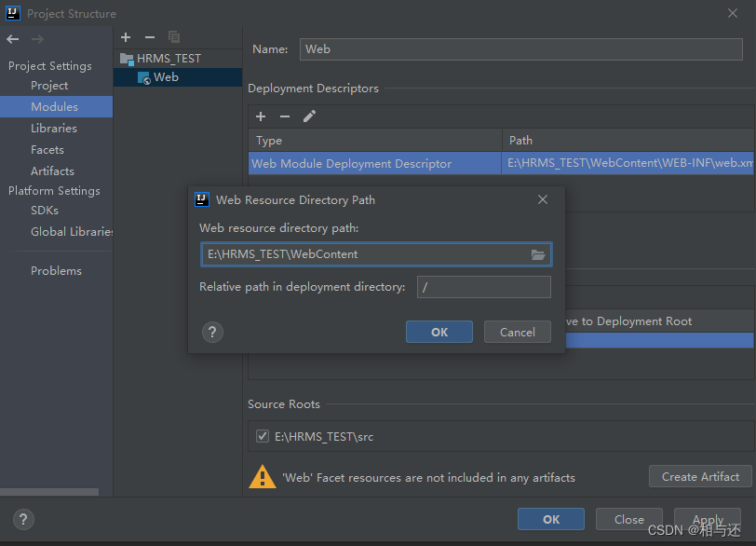756x546 pixels.
Task: Click the Create Artifact button
Action: [700, 476]
